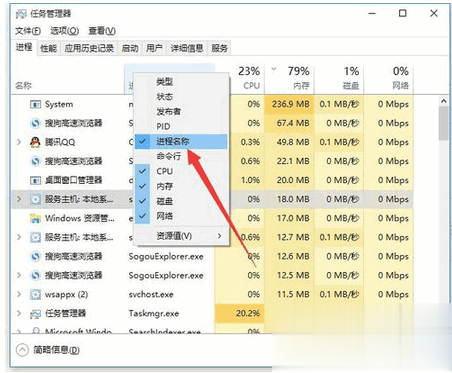Enable the 状态 column option
The width and height of the screenshot is (452, 373).
(x=181, y=96)
